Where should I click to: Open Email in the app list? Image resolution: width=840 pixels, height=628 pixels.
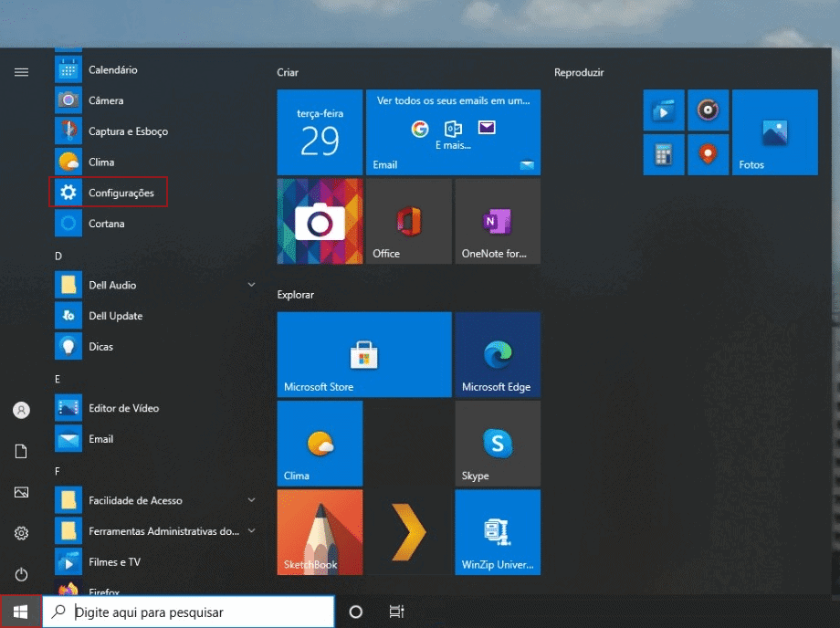tap(155, 438)
